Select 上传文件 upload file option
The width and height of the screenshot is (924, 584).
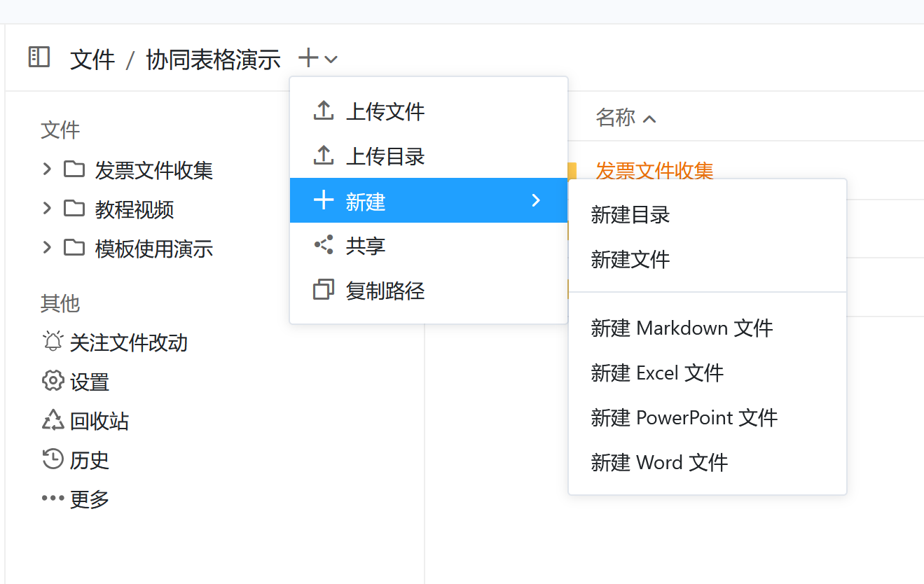click(x=385, y=112)
